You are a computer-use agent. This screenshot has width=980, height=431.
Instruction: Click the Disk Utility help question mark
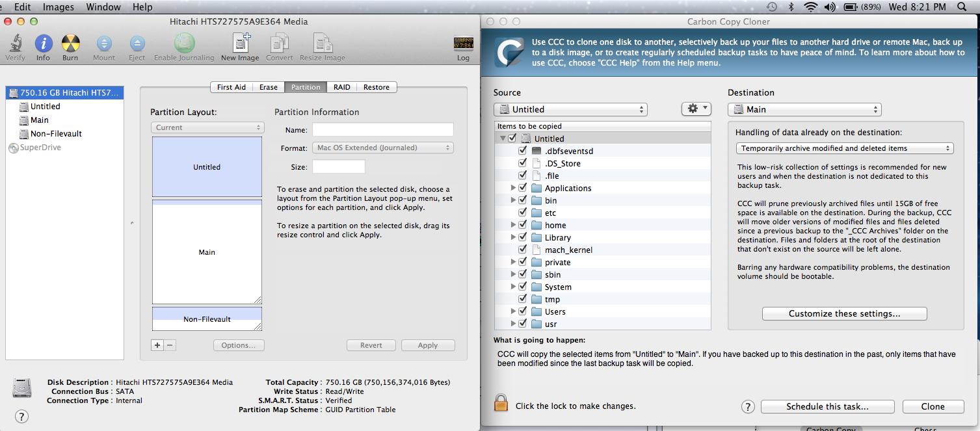[x=21, y=416]
